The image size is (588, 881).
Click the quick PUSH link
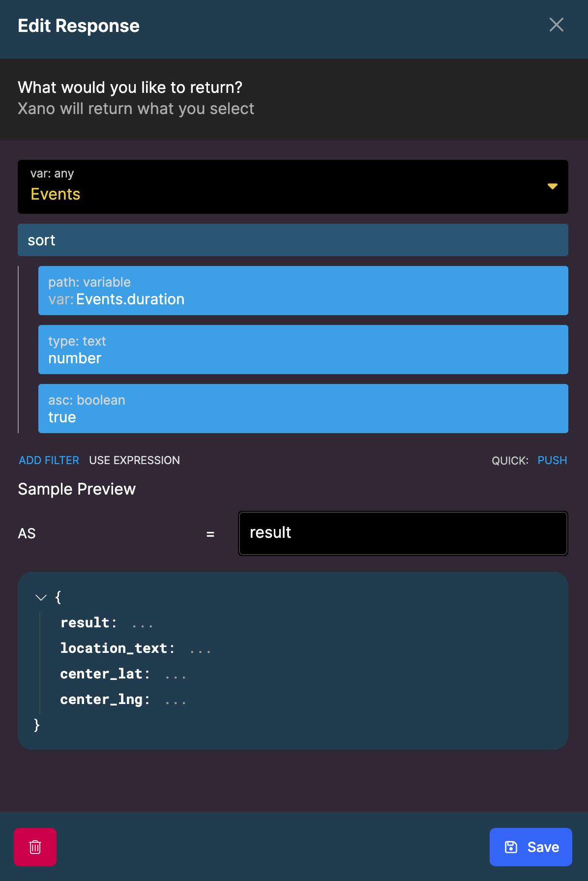point(552,460)
